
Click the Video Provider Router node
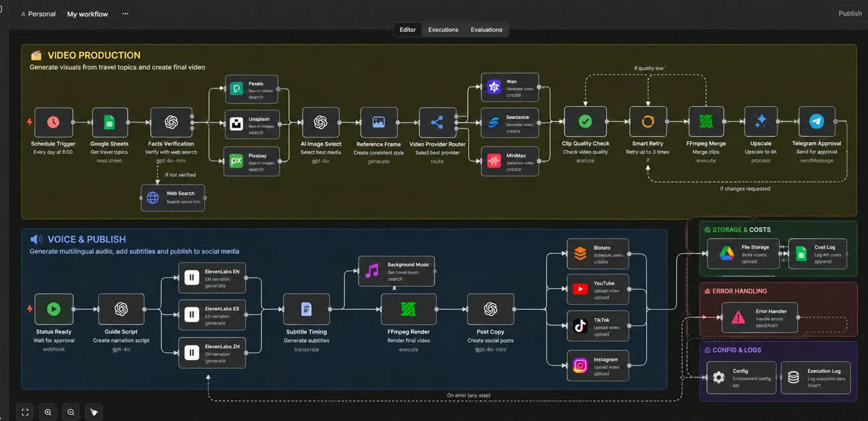click(437, 122)
